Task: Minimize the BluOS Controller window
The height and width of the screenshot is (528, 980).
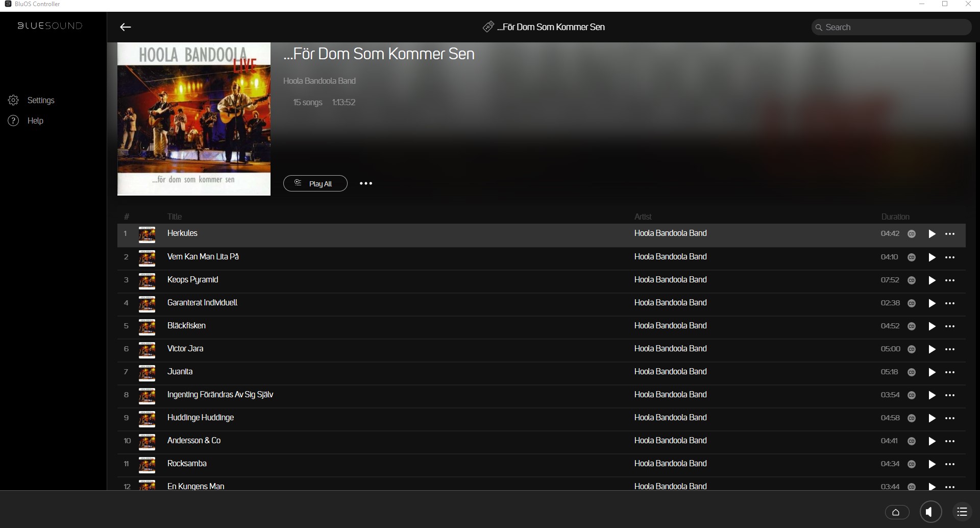Action: [922, 4]
